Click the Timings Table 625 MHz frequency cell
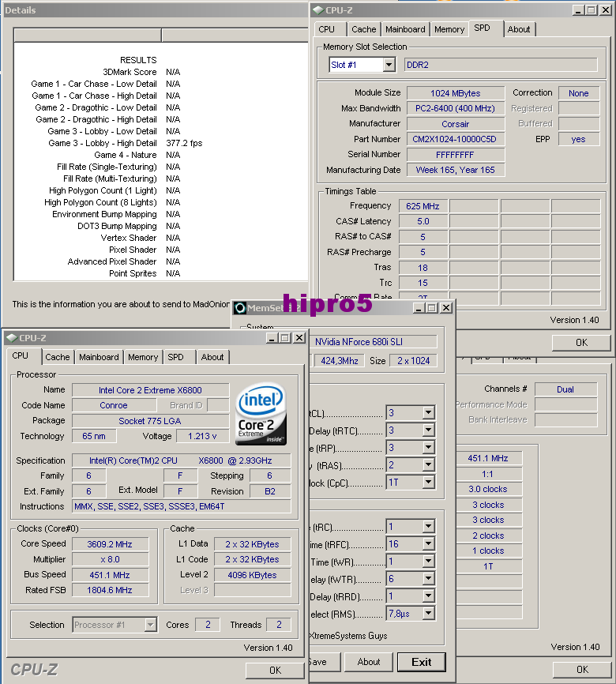The width and height of the screenshot is (616, 684). tap(423, 206)
